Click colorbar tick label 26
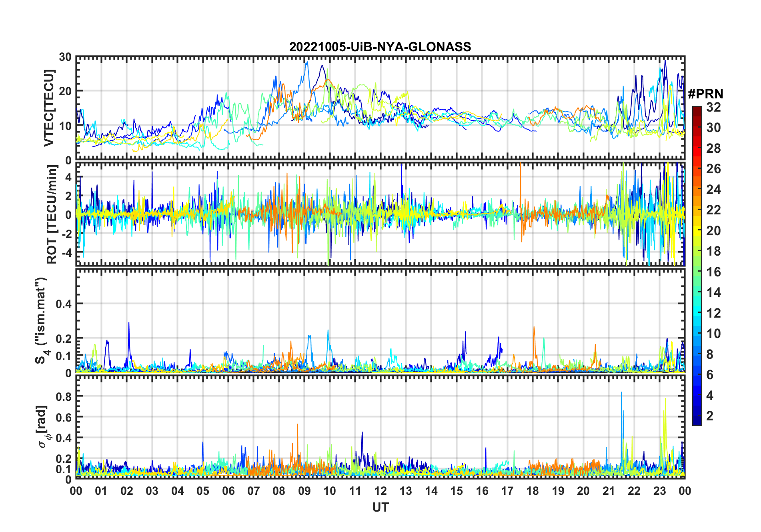The width and height of the screenshot is (761, 532). click(713, 169)
